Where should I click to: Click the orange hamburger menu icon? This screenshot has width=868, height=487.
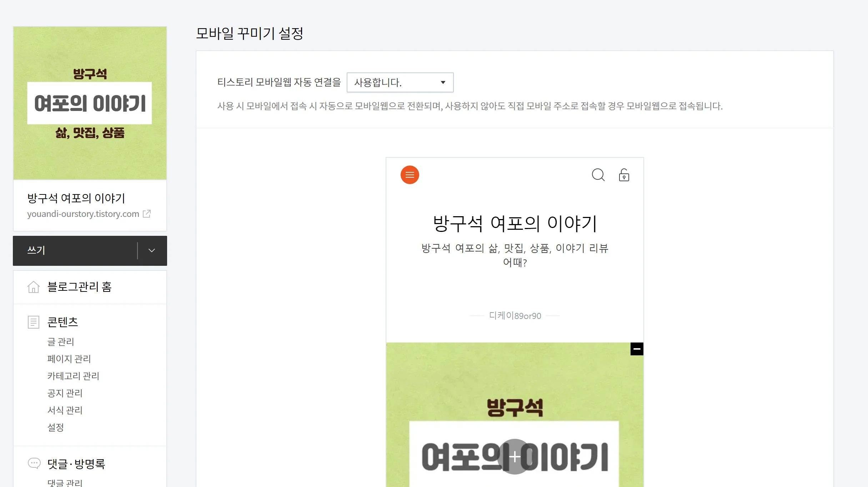pos(410,175)
